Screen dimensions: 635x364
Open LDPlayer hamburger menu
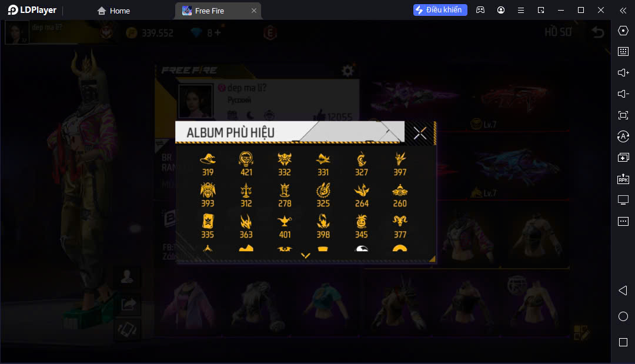[x=521, y=10]
